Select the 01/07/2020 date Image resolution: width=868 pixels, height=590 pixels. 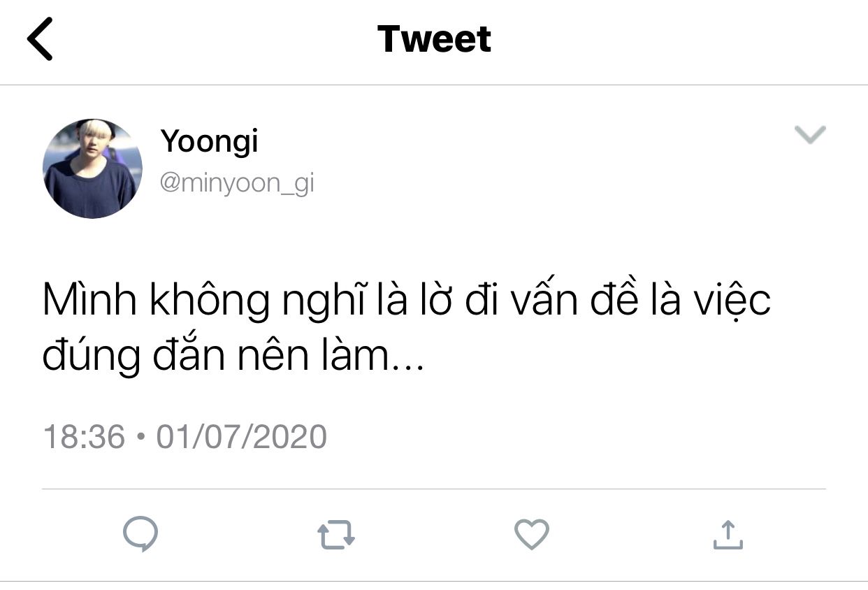pyautogui.click(x=242, y=437)
